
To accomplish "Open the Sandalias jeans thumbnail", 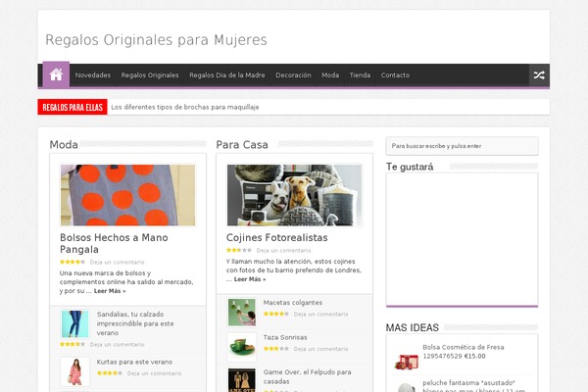I will point(75,323).
